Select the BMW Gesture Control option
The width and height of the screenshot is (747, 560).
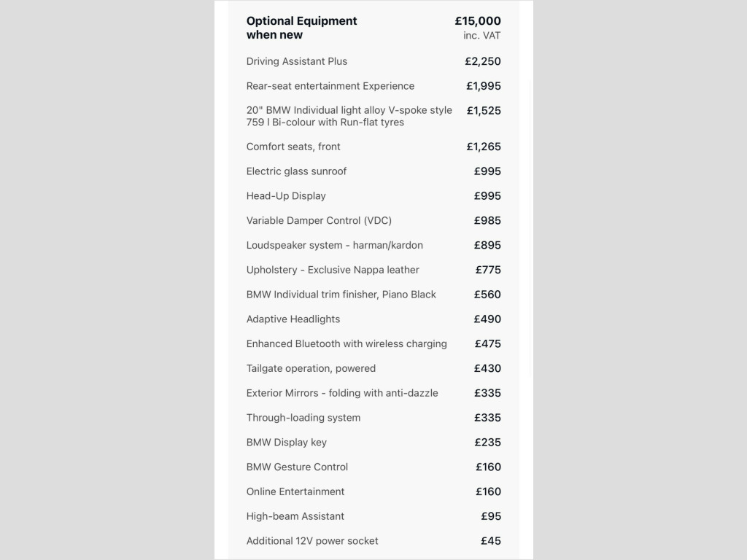coord(297,467)
